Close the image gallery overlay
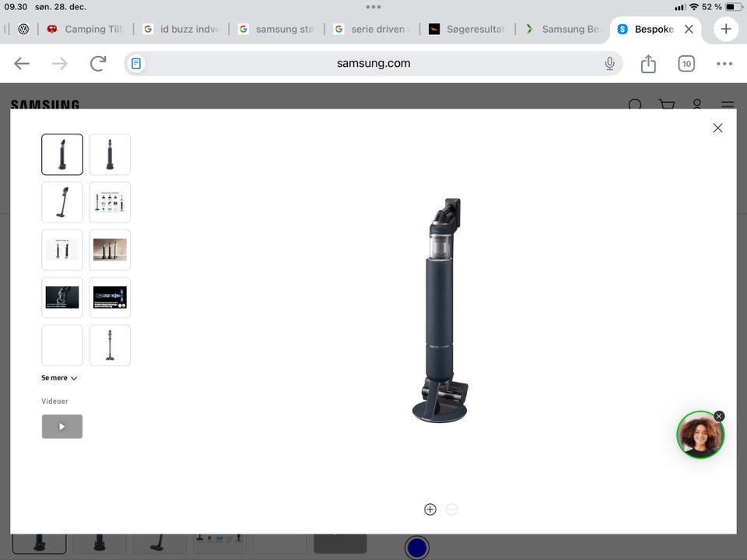747x560 pixels. [717, 128]
